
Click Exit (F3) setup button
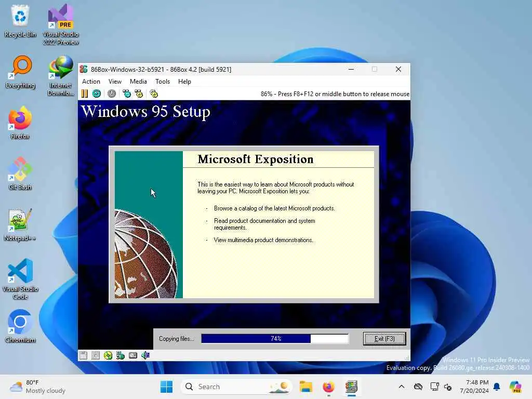384,339
